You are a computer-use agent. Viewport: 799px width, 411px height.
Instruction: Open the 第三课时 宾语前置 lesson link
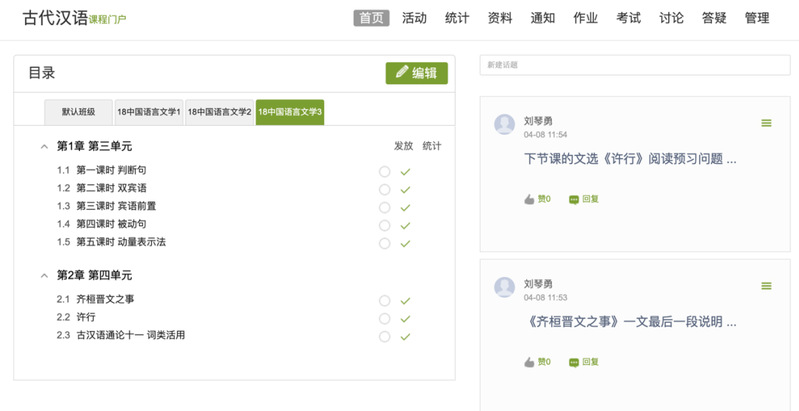click(x=116, y=206)
